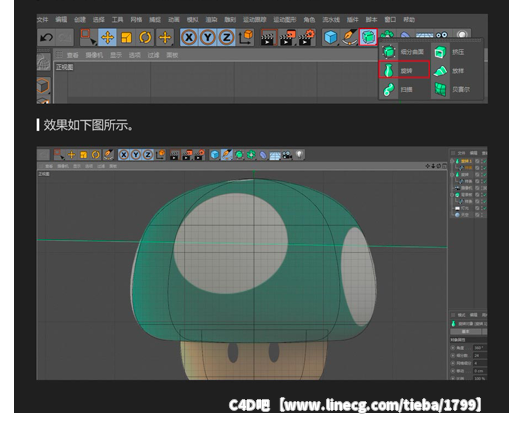The height and width of the screenshot is (424, 515).
Task: Collapse the second 旋转 object tree node
Action: [x=452, y=175]
